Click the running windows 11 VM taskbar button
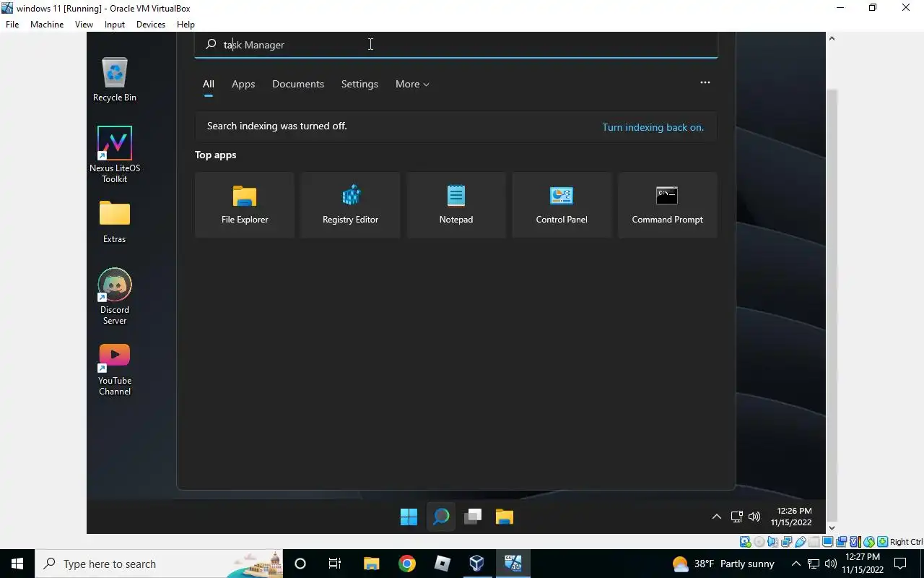Viewport: 924px width, 578px height. pyautogui.click(x=513, y=564)
